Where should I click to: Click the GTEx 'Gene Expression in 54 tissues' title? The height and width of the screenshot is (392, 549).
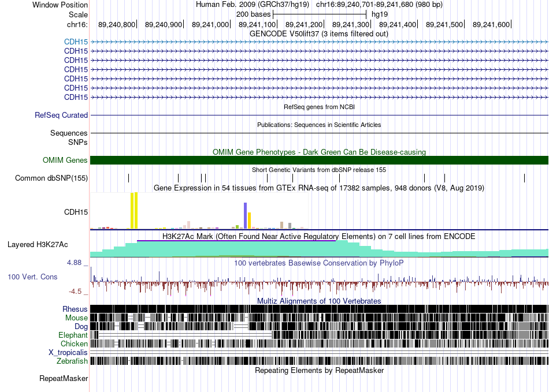pos(319,188)
